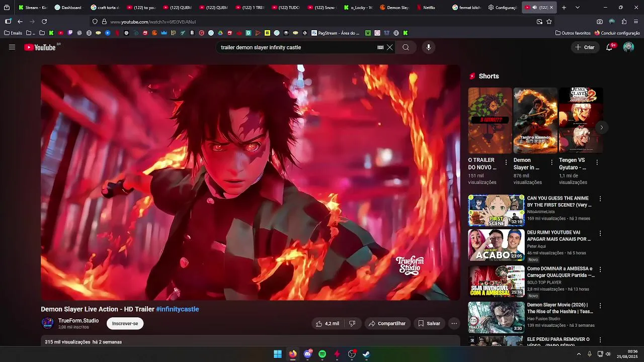The width and height of the screenshot is (644, 362).
Task: Switch to the Stream Kick tab
Action: pos(32,8)
